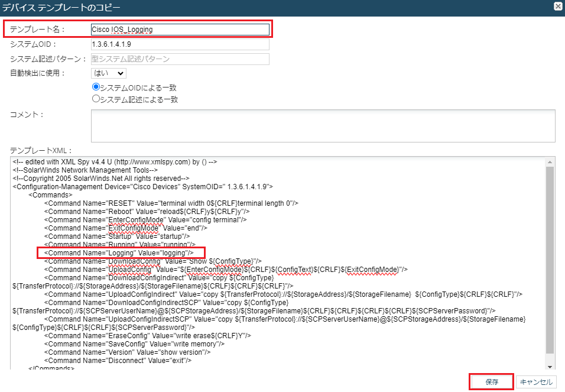Click the opening <Commands> tag line

tap(50, 195)
